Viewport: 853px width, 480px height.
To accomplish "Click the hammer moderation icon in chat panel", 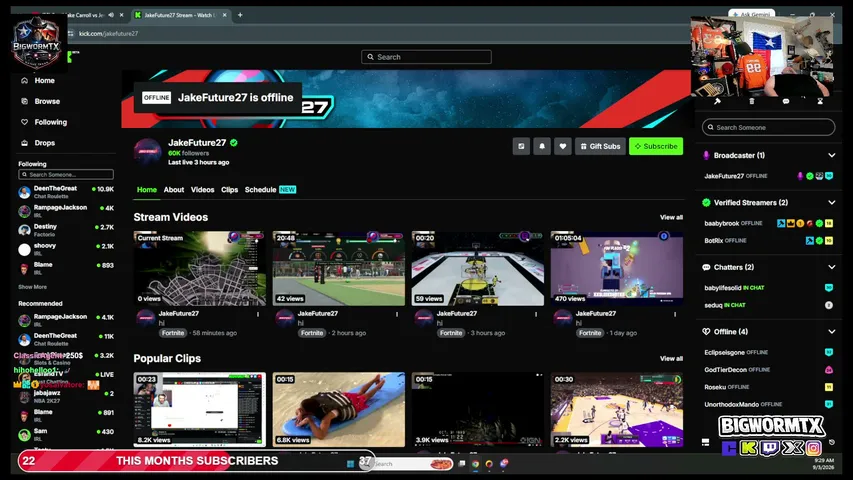I will click(x=717, y=101).
